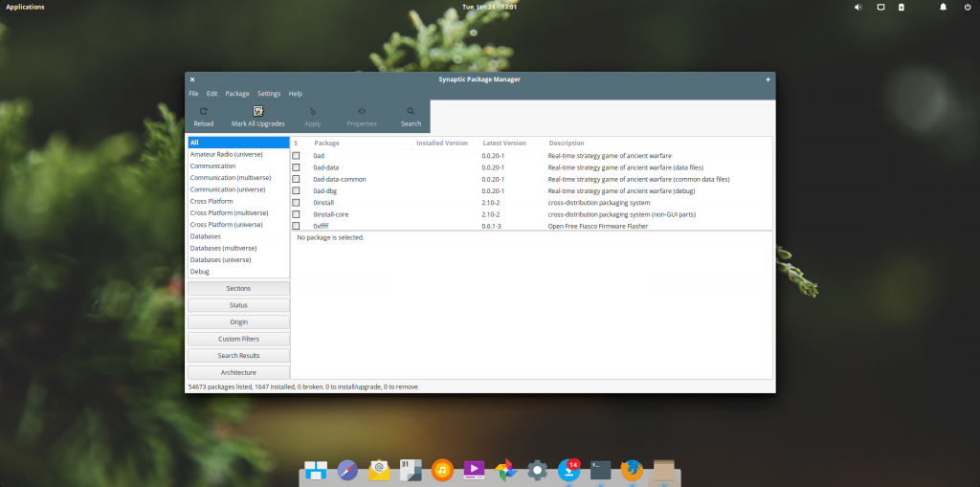Click the S status column header
980x487 pixels.
(296, 144)
